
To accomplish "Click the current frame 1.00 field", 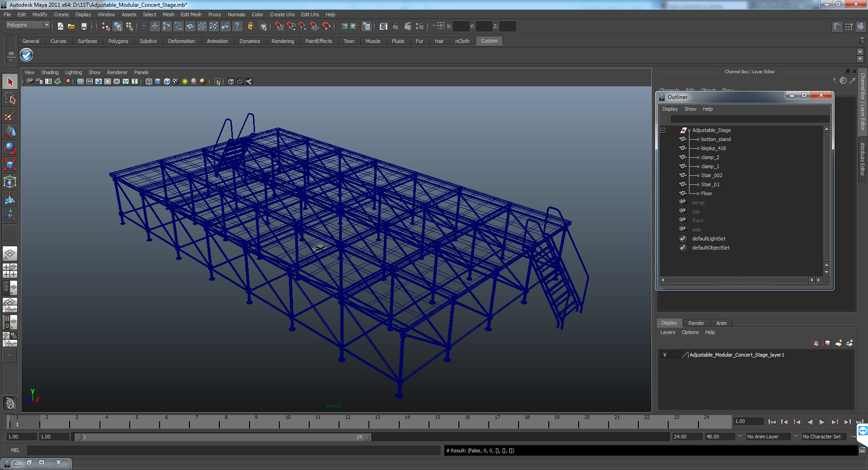I will 748,421.
